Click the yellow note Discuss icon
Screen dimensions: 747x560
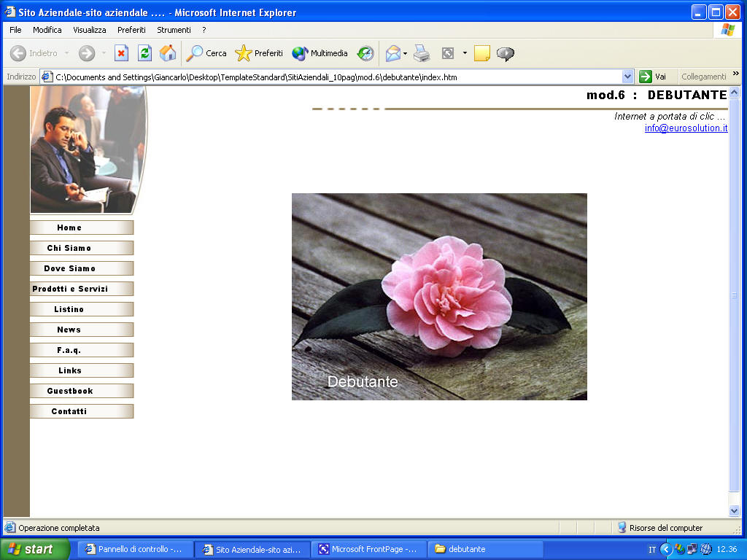coord(482,53)
